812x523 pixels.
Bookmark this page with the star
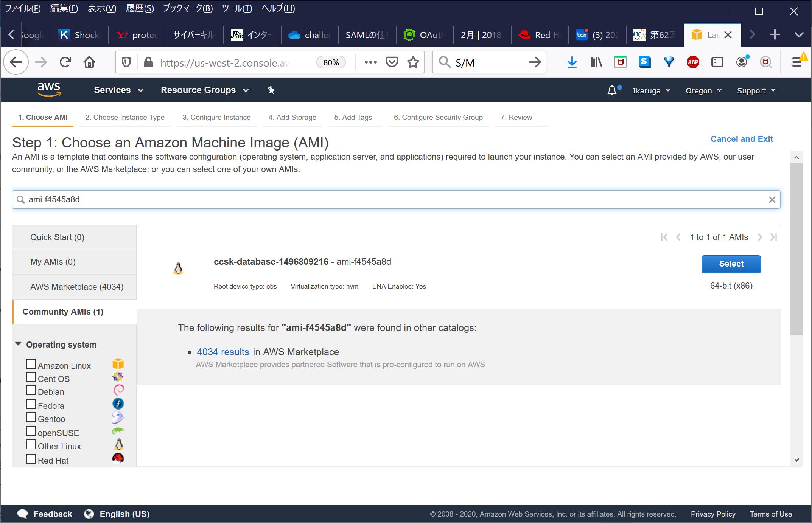click(413, 62)
